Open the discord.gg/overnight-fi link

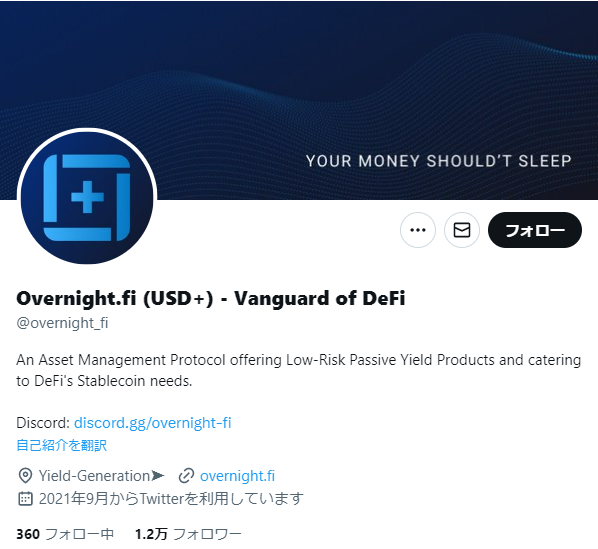(x=153, y=423)
